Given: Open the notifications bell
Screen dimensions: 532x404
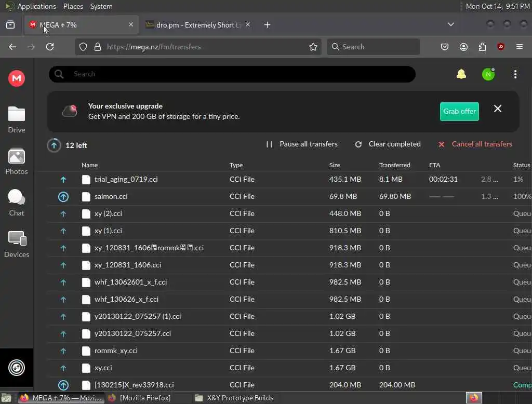Looking at the screenshot, I should point(461,74).
